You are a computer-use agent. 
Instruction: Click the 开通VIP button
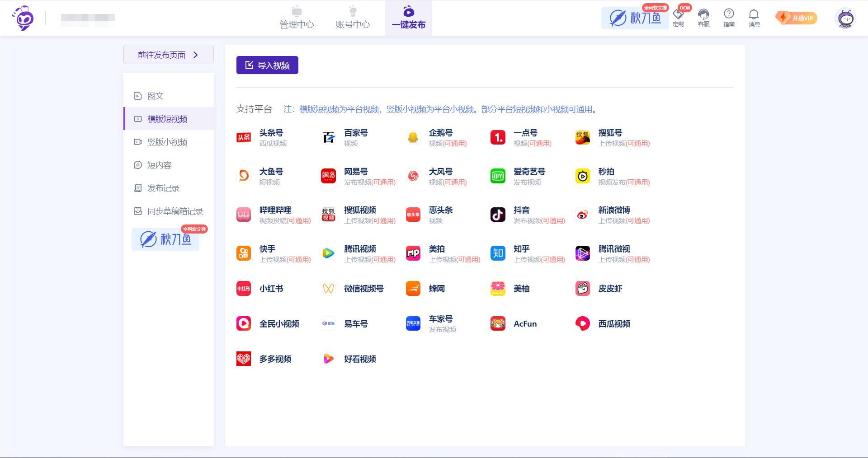pyautogui.click(x=796, y=18)
